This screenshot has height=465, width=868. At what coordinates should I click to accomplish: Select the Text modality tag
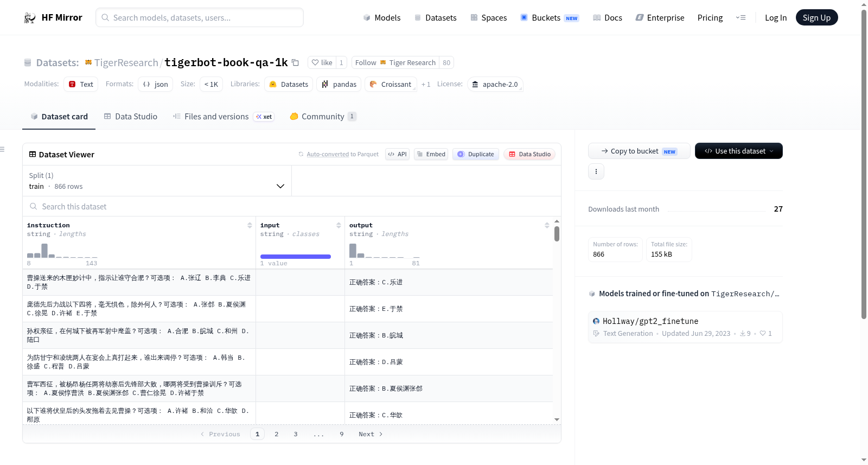tap(81, 84)
